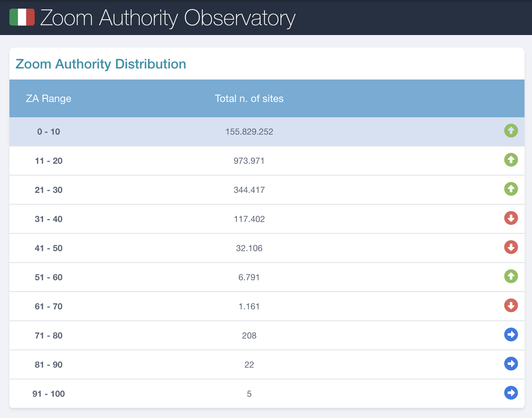Select the 11 - 20 range label
This screenshot has height=418, width=532.
tap(49, 161)
